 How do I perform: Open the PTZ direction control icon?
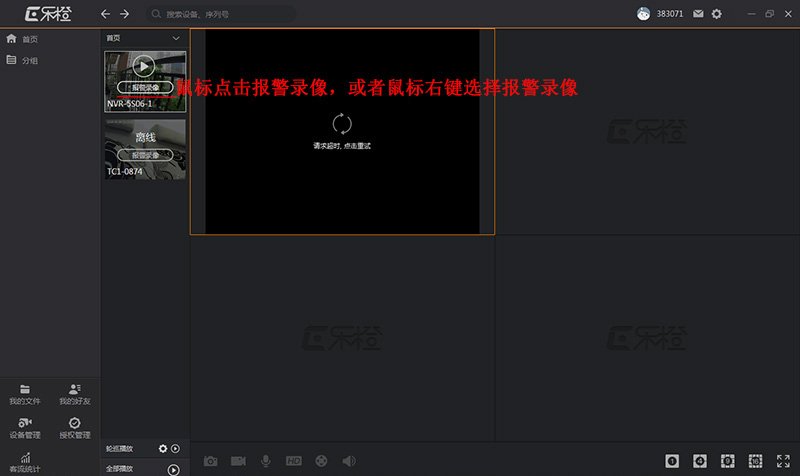coord(321,461)
